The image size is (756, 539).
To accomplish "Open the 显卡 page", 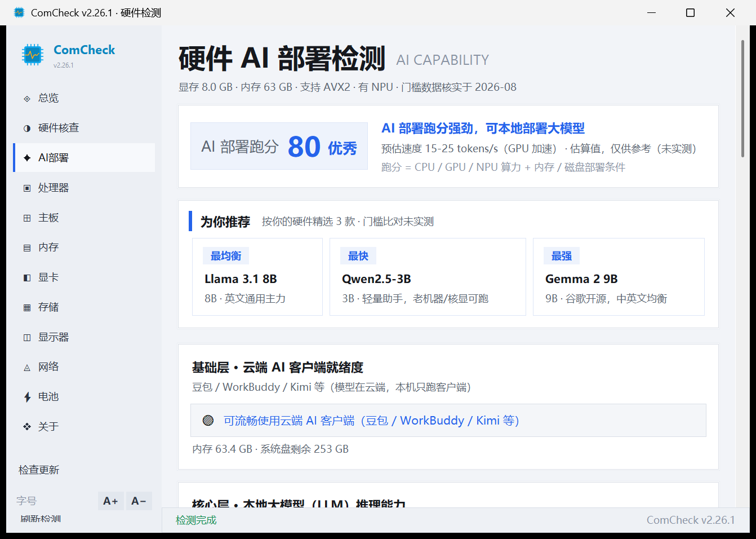I will pyautogui.click(x=84, y=277).
